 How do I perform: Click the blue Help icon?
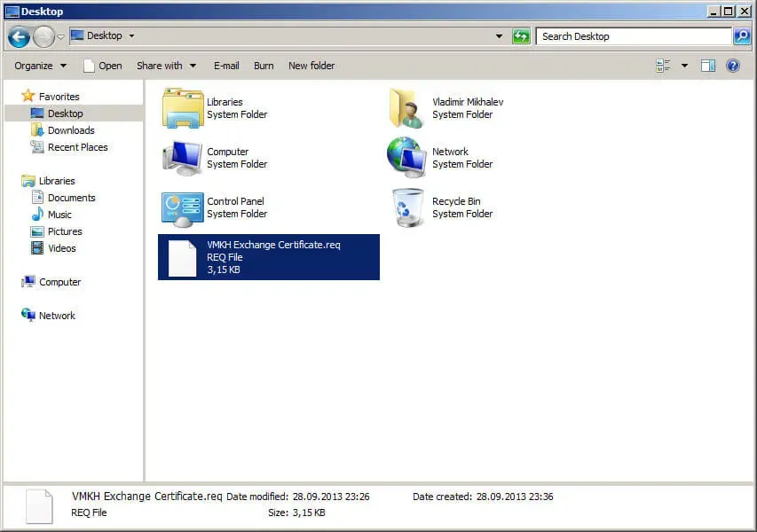(733, 66)
